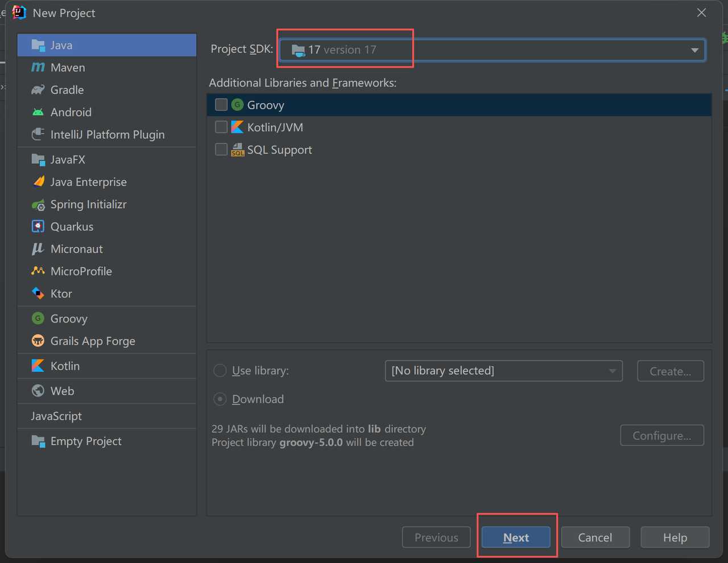Click the MicroProfile label in sidebar
Image resolution: width=728 pixels, height=563 pixels.
coord(81,271)
